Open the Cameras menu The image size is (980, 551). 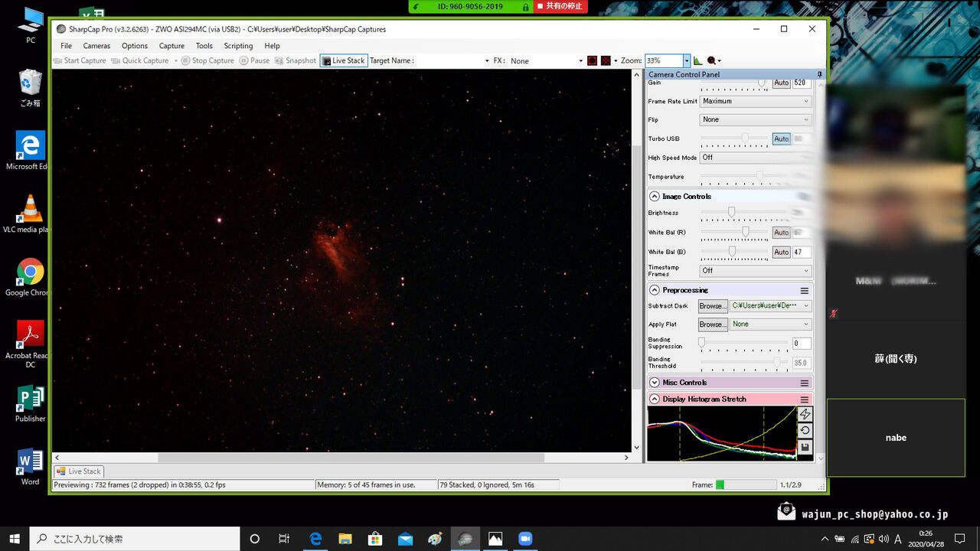coord(96,46)
